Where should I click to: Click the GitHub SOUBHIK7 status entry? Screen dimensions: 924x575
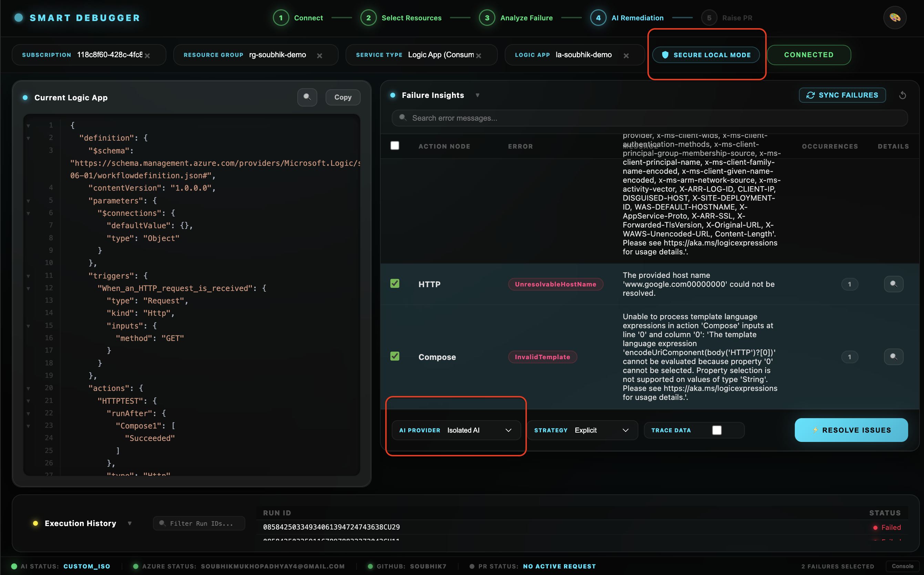[407, 566]
